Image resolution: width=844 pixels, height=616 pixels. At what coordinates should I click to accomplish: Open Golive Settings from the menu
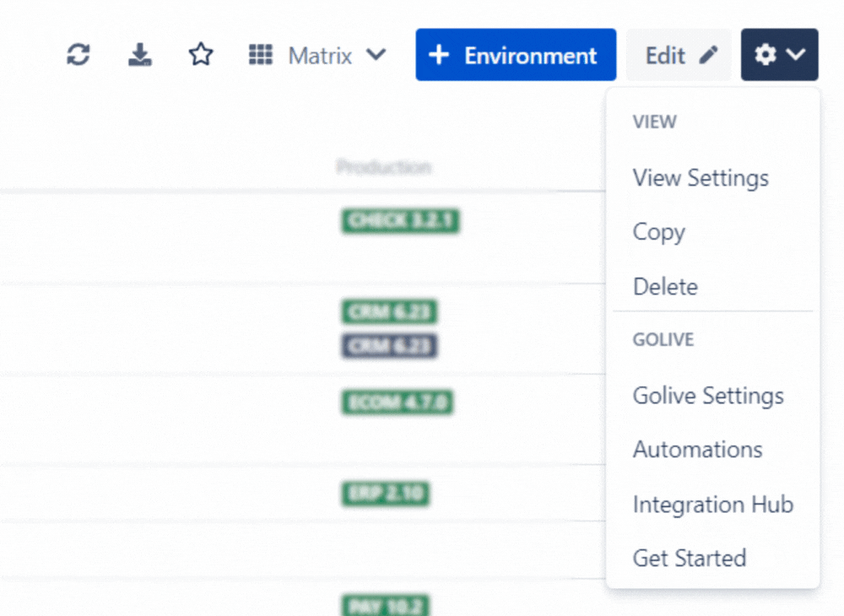[x=708, y=396]
